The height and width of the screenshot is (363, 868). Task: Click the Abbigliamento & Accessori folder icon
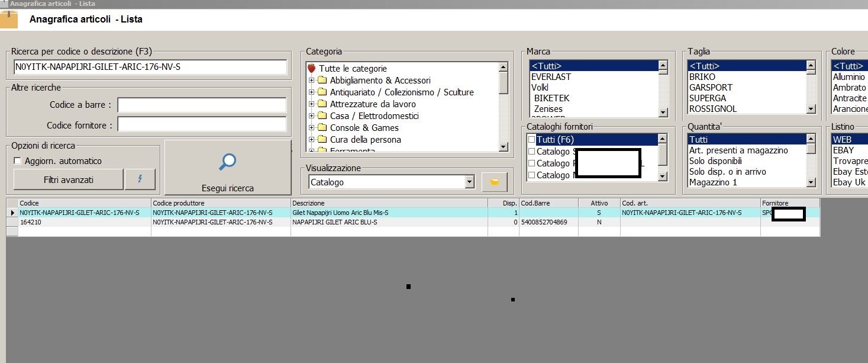pos(322,81)
